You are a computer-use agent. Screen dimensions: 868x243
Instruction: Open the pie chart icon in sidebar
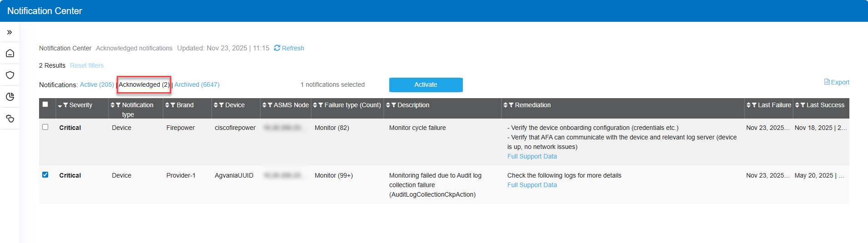click(10, 97)
